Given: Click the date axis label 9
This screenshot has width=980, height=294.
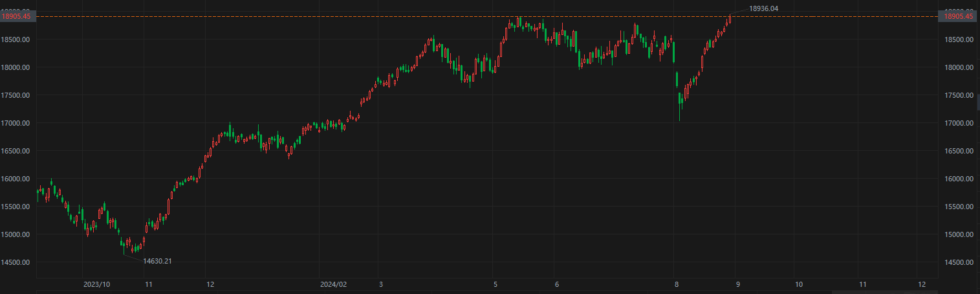Looking at the screenshot, I should click(737, 284).
